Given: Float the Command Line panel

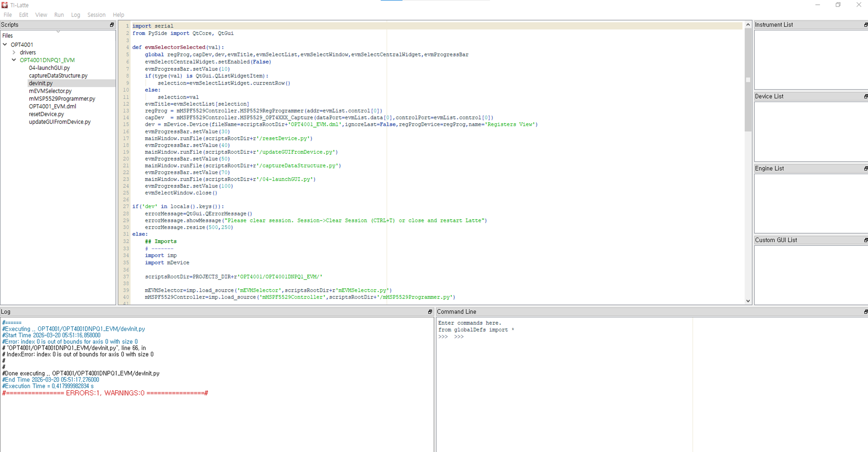Looking at the screenshot, I should [865, 312].
